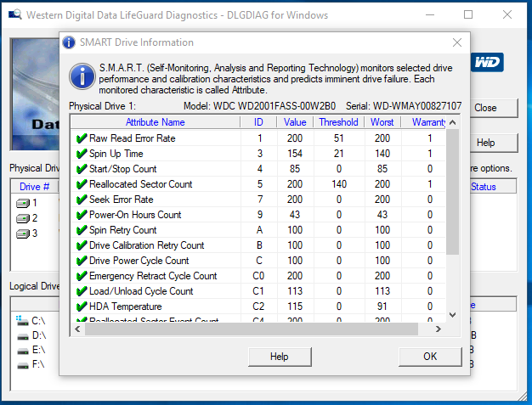The height and width of the screenshot is (405, 532).
Task: Click the green check next to Raw Read Error Rate
Action: 82,138
